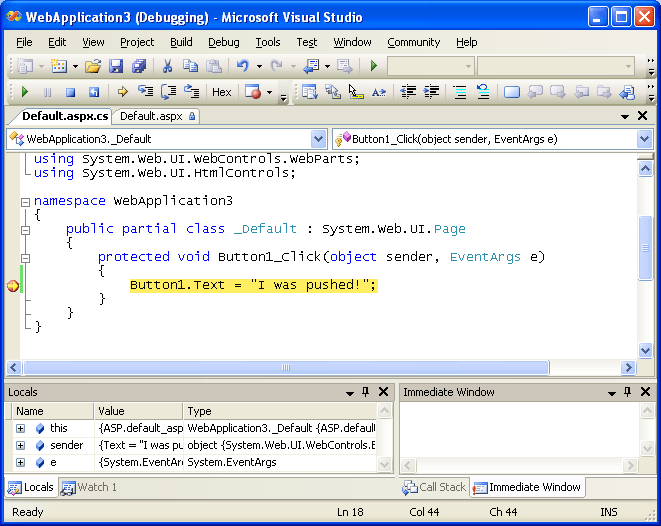
Task: Click the Value column header in Locals
Action: click(138, 411)
